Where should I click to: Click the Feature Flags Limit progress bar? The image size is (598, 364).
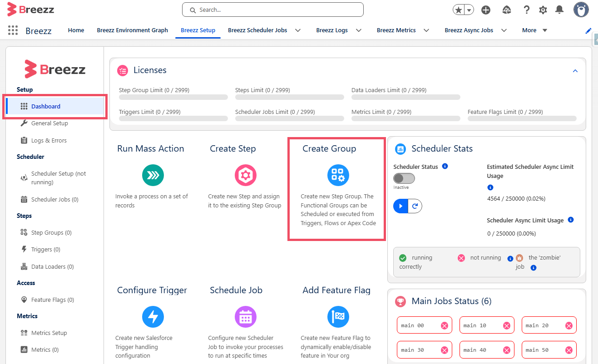pyautogui.click(x=522, y=119)
